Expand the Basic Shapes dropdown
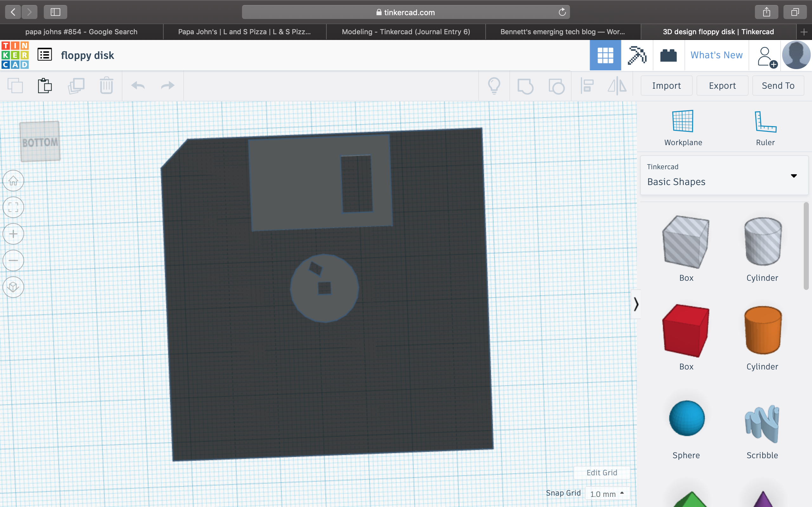The width and height of the screenshot is (812, 507). coord(793,176)
